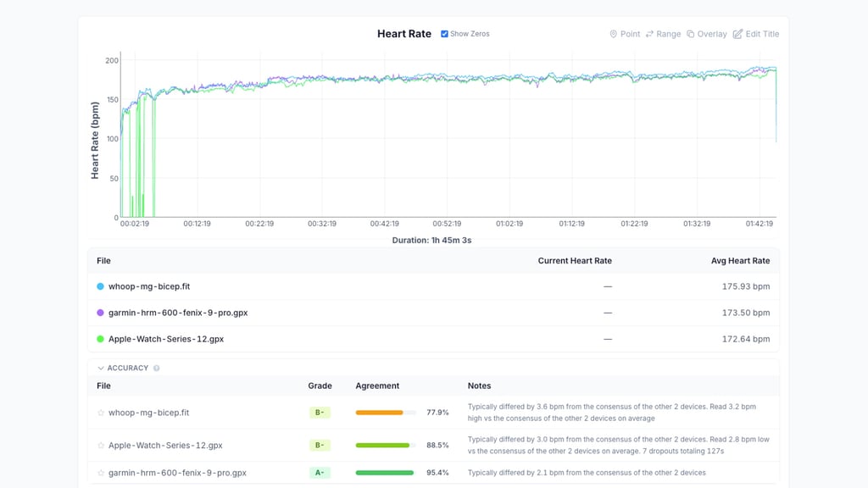Click the Heart Rate chart title
Viewport: 868px width, 488px height.
coord(404,34)
